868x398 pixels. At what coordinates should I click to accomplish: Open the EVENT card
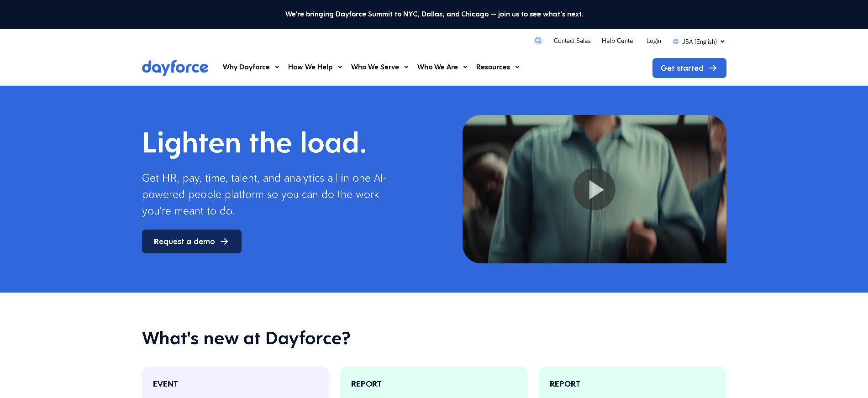(x=236, y=382)
